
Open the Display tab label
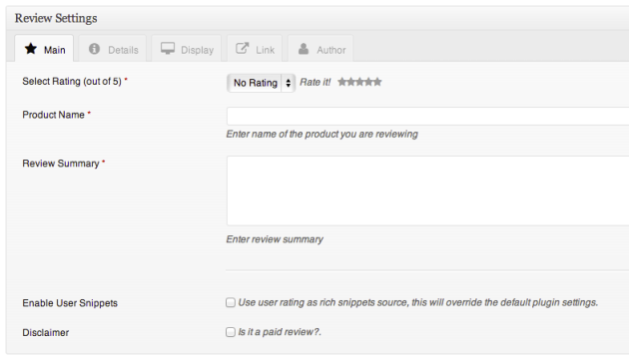[197, 50]
